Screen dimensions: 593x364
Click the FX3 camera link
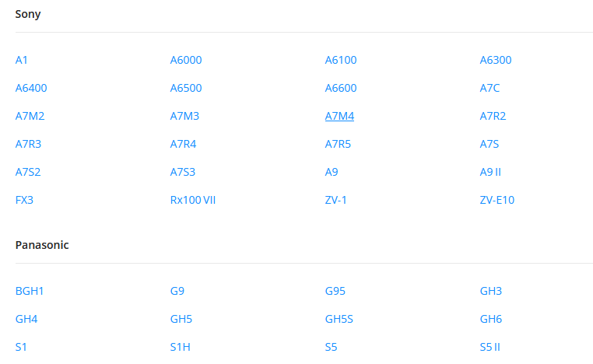coord(24,200)
